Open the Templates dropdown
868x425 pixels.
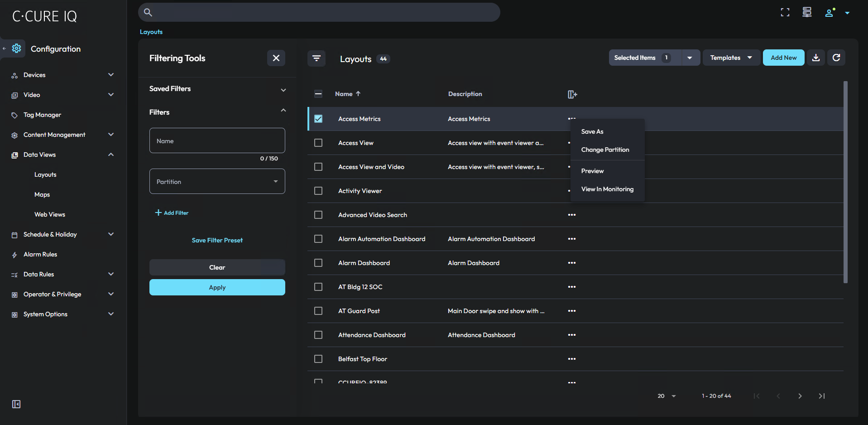point(730,58)
